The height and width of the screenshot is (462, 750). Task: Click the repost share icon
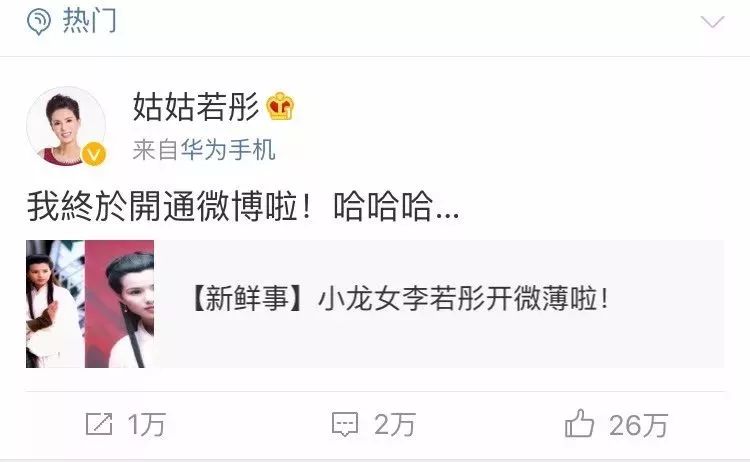(x=99, y=424)
